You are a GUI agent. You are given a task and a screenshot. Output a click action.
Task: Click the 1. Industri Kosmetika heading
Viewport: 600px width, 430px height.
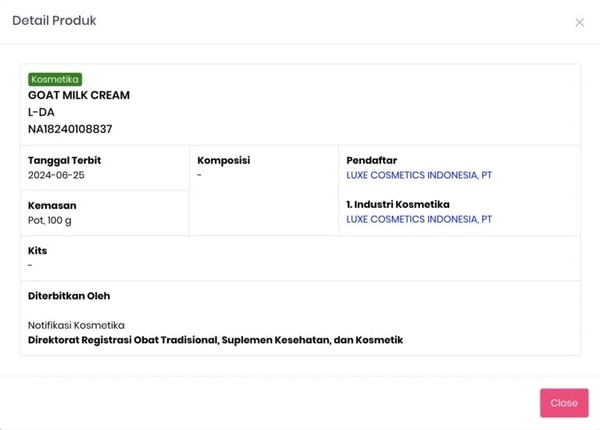pyautogui.click(x=397, y=204)
